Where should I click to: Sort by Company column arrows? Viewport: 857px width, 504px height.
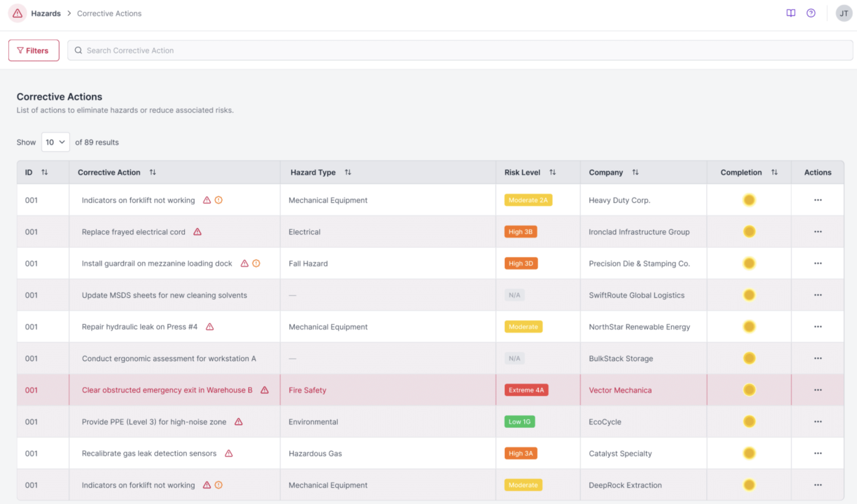click(x=635, y=172)
